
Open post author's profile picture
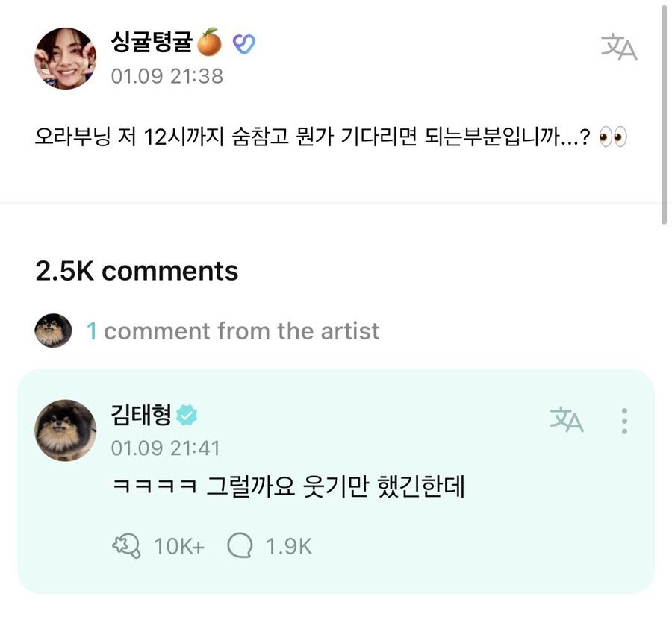(x=66, y=59)
